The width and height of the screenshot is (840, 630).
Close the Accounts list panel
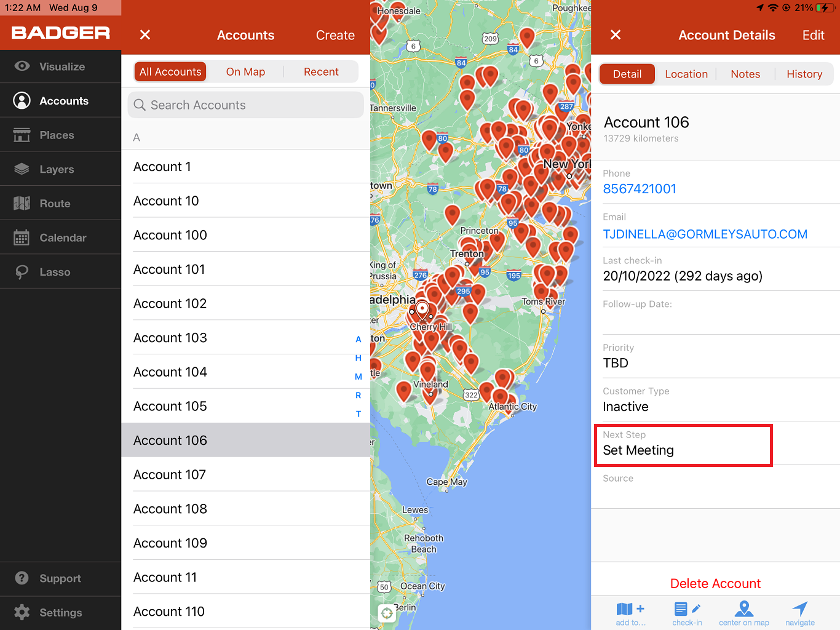(145, 35)
